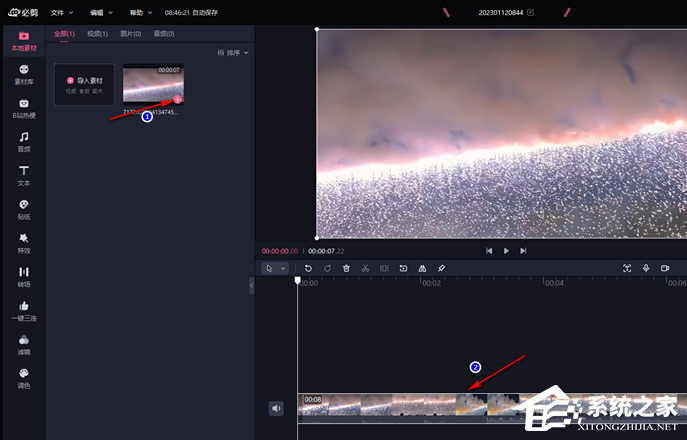This screenshot has width=687, height=440.
Task: Switch to the 图片(0) tab
Action: pos(130,33)
